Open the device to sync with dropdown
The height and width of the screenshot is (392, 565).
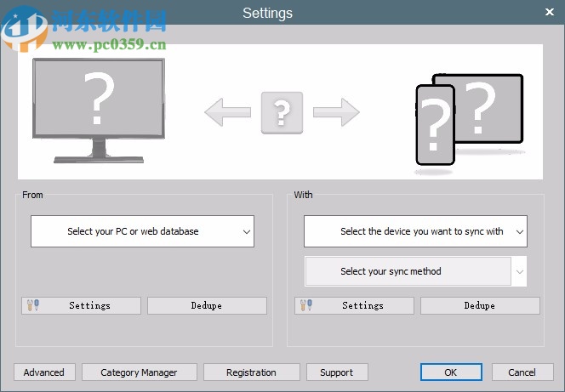tap(415, 231)
